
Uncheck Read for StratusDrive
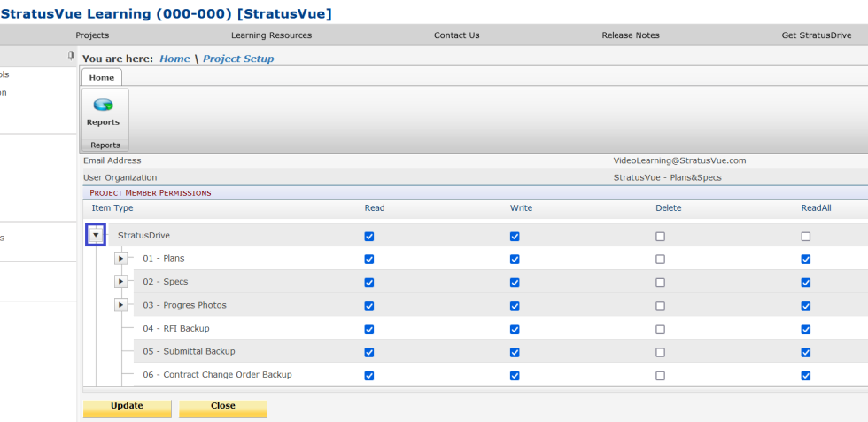pos(369,237)
